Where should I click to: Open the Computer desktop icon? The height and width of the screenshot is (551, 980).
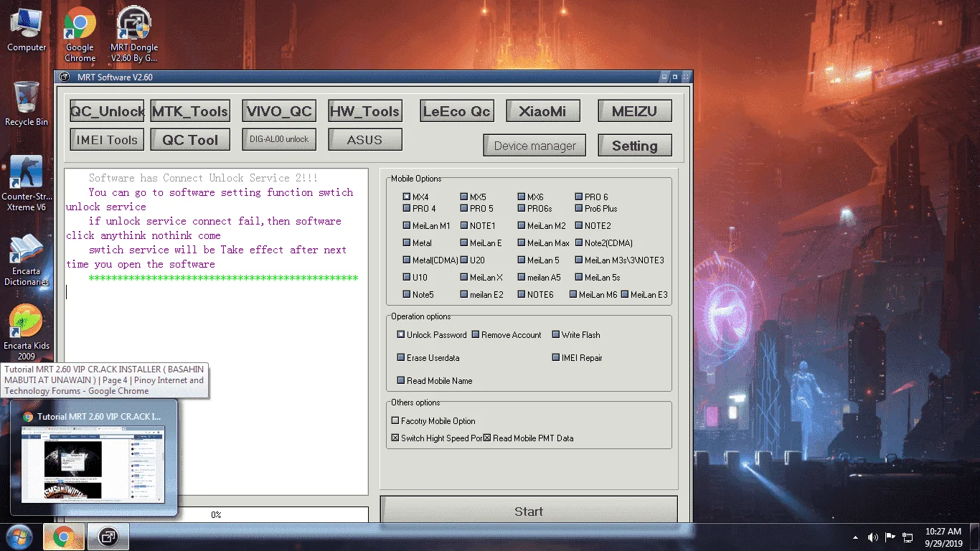point(27,30)
